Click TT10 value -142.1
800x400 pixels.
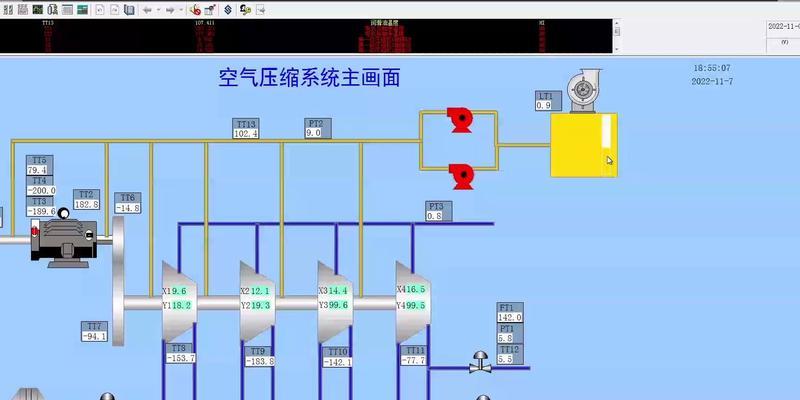pos(337,362)
